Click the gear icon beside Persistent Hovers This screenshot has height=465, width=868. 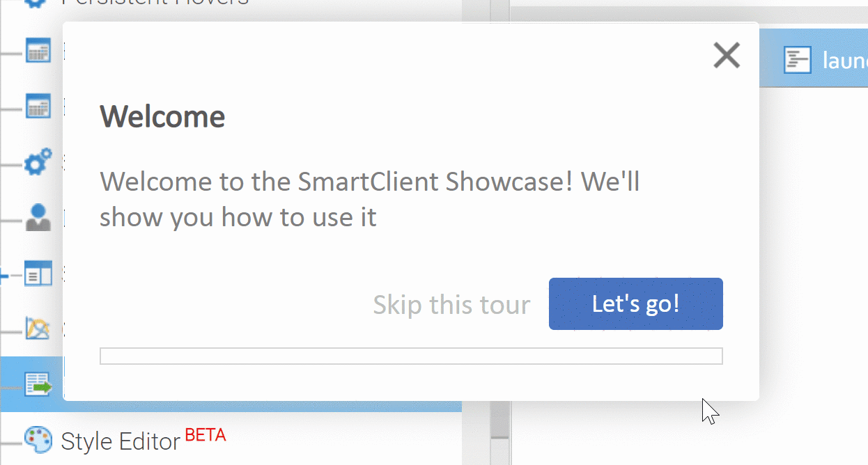coord(38,2)
